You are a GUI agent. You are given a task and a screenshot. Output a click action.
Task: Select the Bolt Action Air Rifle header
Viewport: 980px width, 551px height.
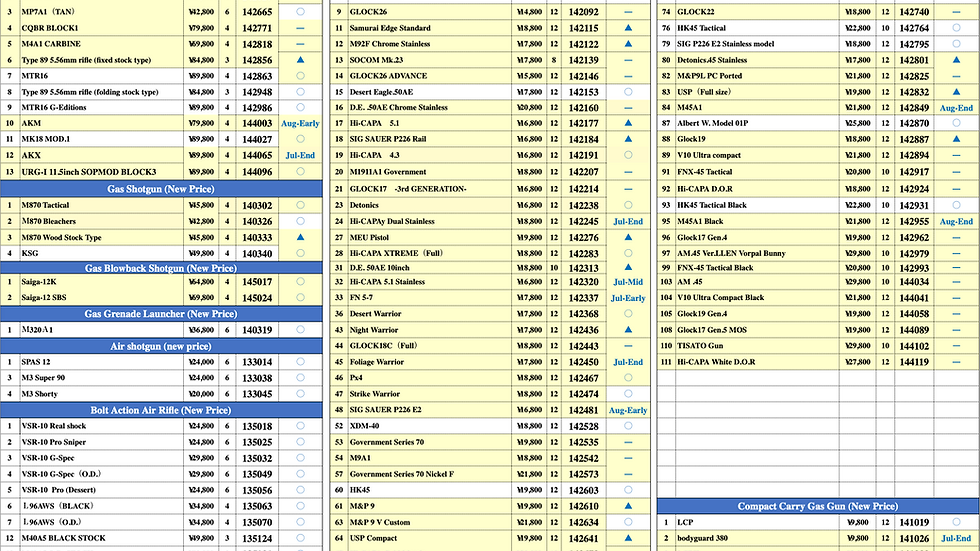pos(161,410)
